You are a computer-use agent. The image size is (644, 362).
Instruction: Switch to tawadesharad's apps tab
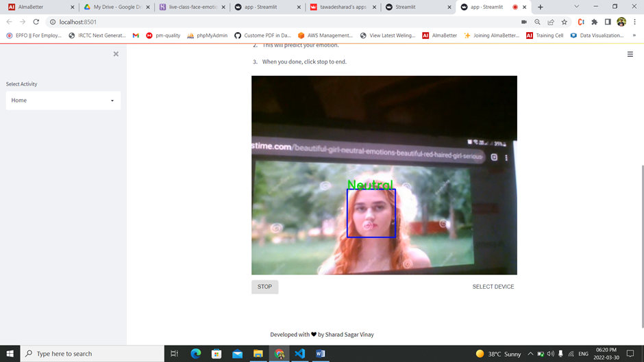click(343, 7)
